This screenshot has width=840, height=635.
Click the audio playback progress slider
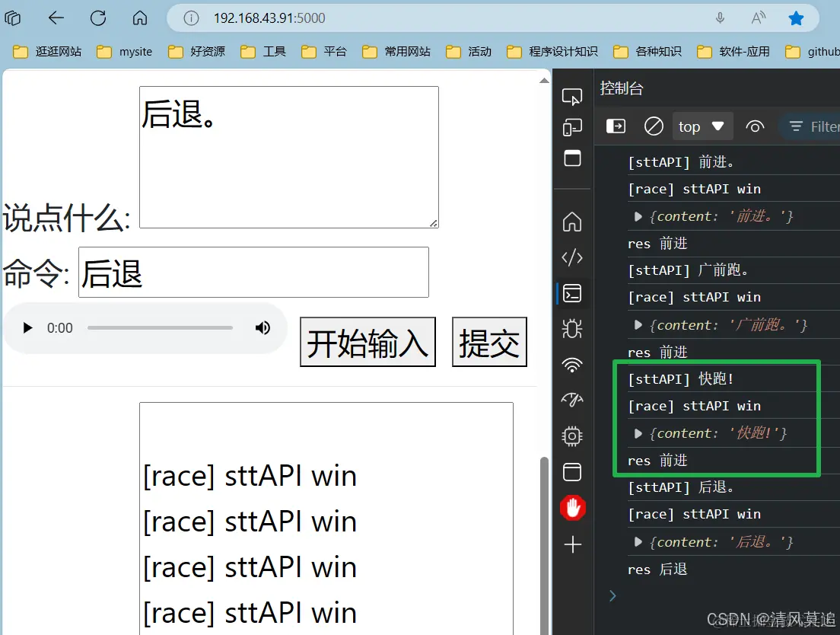(x=160, y=327)
